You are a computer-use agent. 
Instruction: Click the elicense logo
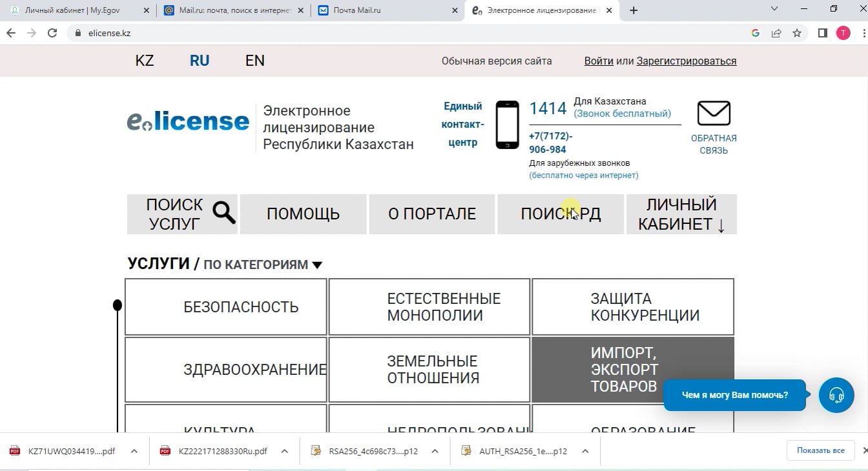coord(188,121)
